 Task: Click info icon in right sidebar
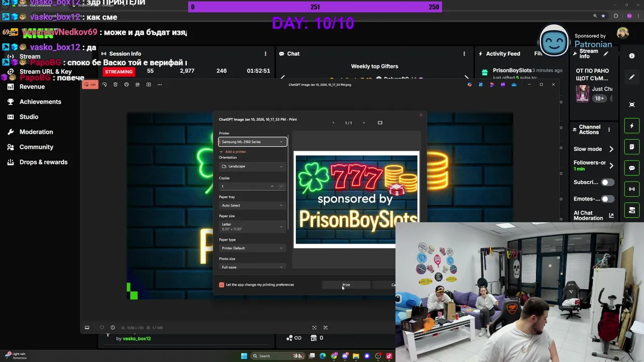[x=632, y=56]
